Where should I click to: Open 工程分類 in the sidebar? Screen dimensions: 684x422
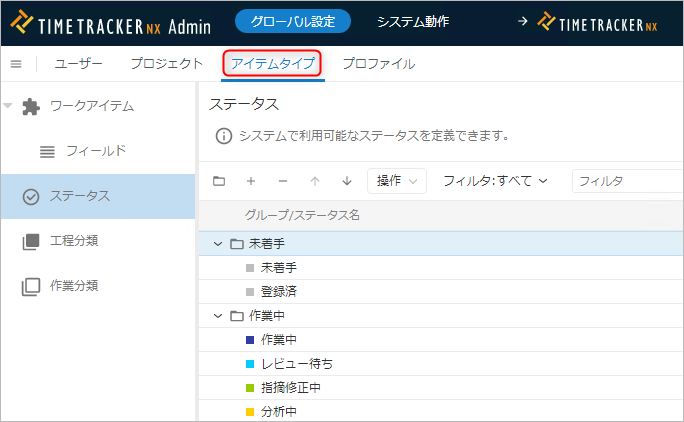point(74,240)
